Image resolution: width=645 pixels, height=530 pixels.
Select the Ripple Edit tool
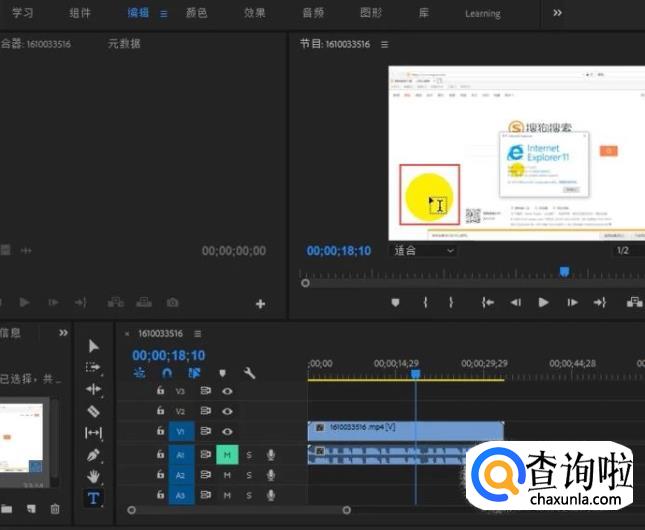click(x=94, y=389)
